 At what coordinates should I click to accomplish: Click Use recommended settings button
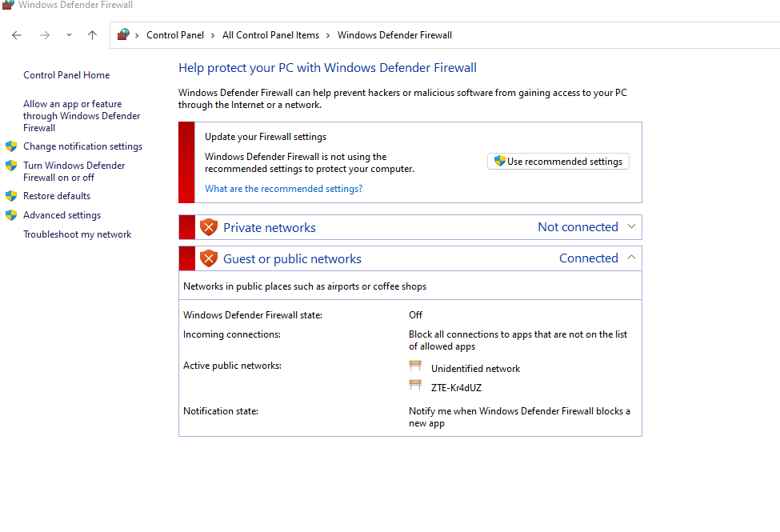[558, 162]
